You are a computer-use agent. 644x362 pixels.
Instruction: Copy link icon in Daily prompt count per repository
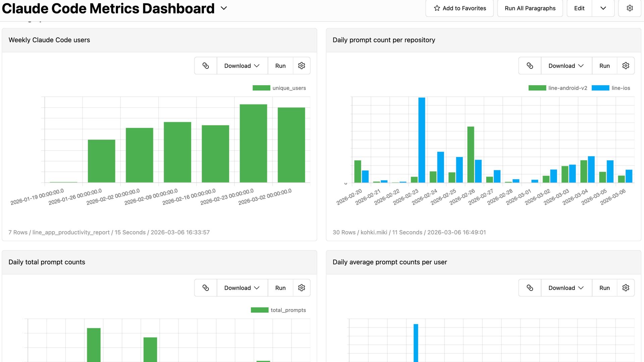click(x=530, y=66)
